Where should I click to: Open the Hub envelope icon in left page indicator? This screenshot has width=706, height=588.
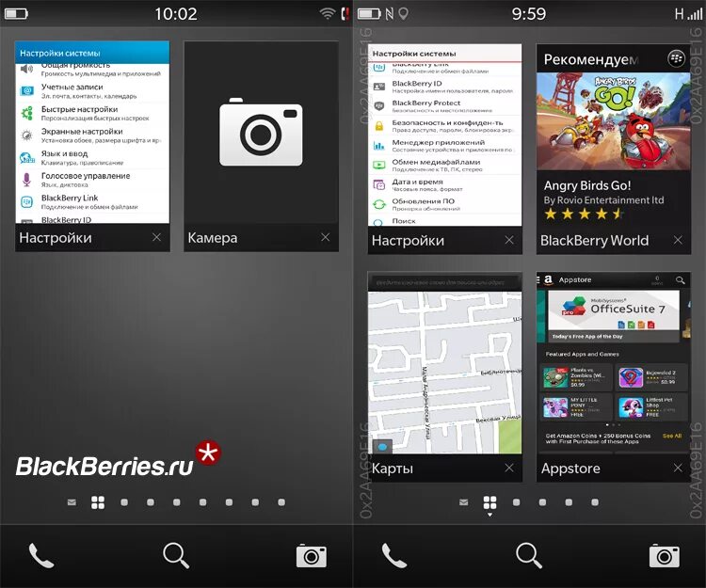click(x=72, y=502)
